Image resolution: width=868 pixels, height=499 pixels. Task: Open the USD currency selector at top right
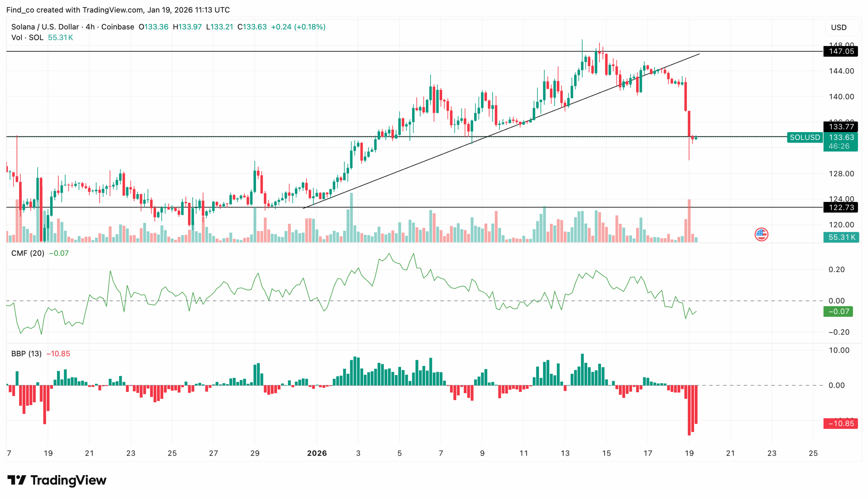840,27
